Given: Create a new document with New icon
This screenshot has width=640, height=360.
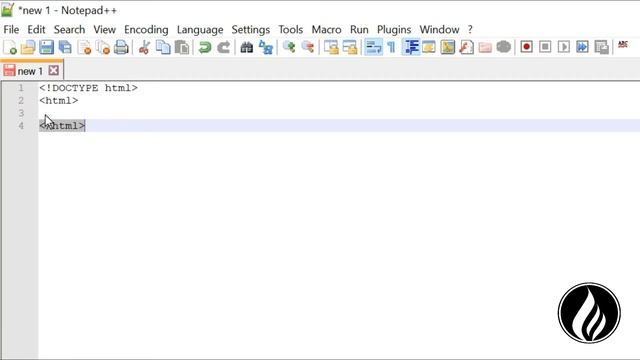Looking at the screenshot, I should [10, 47].
